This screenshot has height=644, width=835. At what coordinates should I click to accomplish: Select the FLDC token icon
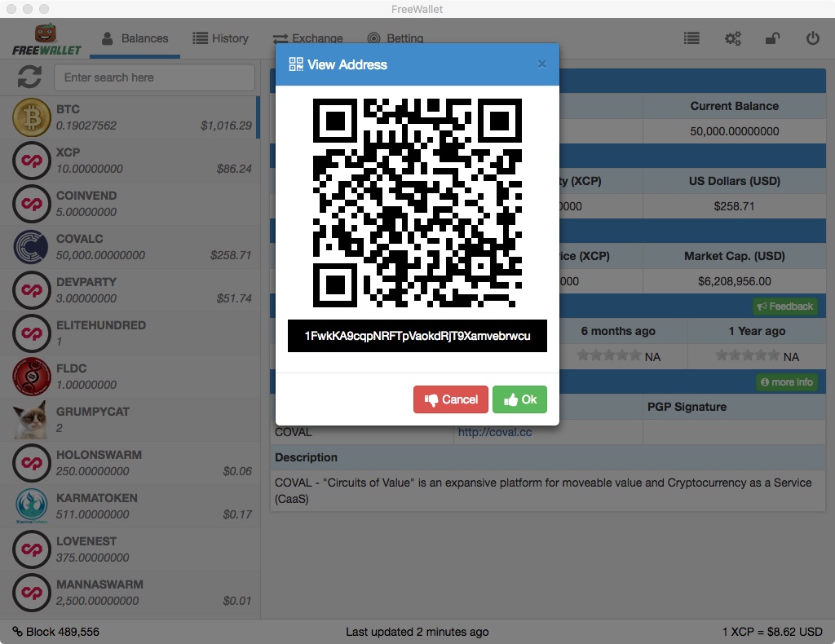tap(32, 377)
